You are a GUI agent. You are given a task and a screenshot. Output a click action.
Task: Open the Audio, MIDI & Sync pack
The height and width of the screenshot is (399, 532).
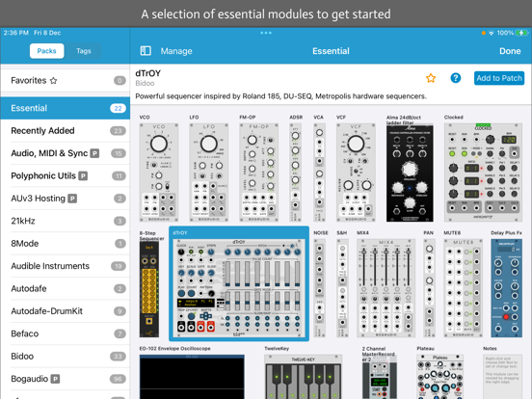pos(66,153)
